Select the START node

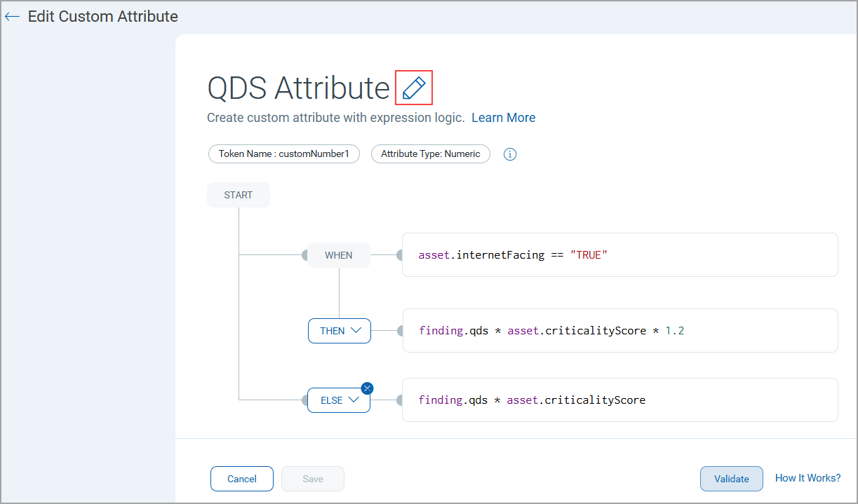pos(239,195)
